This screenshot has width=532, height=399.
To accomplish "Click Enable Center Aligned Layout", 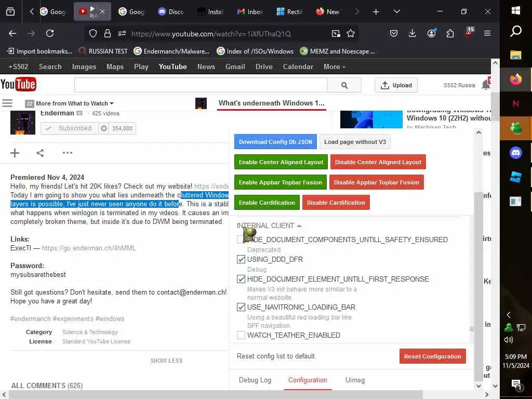I will coord(281,162).
